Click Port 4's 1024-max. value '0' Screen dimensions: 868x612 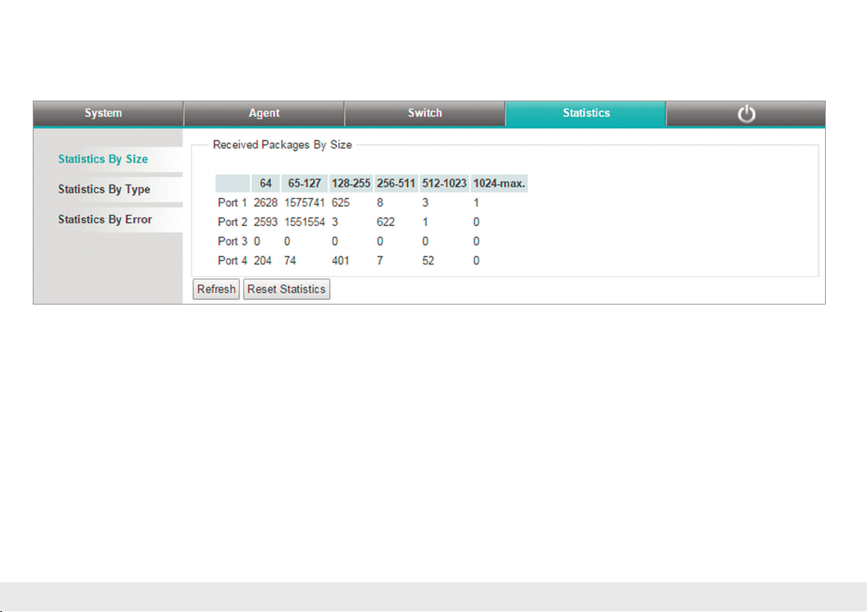click(x=476, y=261)
